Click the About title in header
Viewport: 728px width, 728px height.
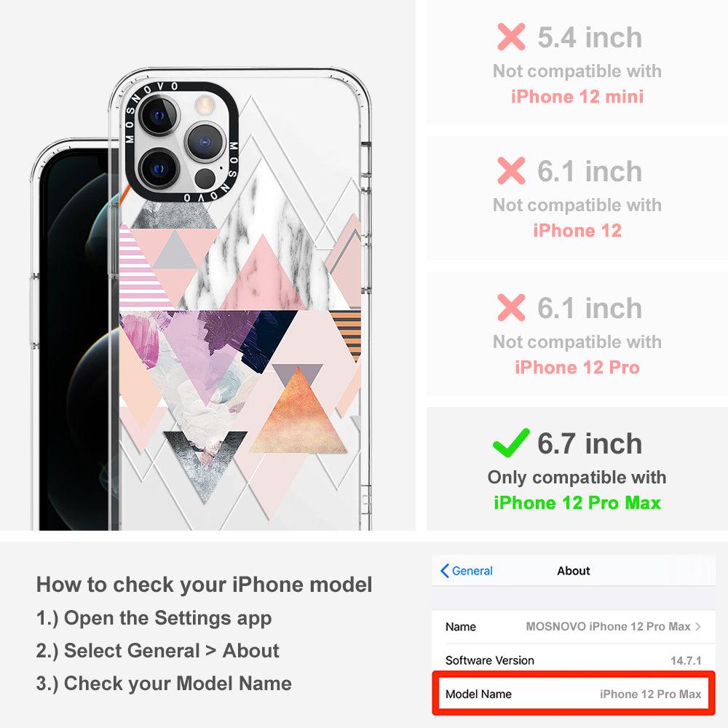[x=574, y=571]
